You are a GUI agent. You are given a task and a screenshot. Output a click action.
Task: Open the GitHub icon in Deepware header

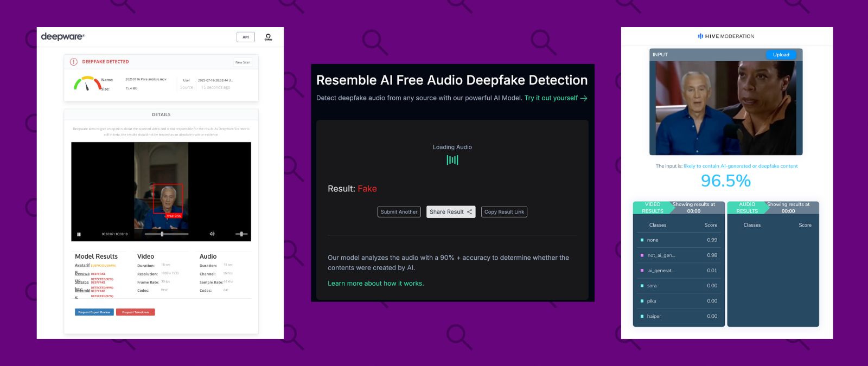(268, 37)
